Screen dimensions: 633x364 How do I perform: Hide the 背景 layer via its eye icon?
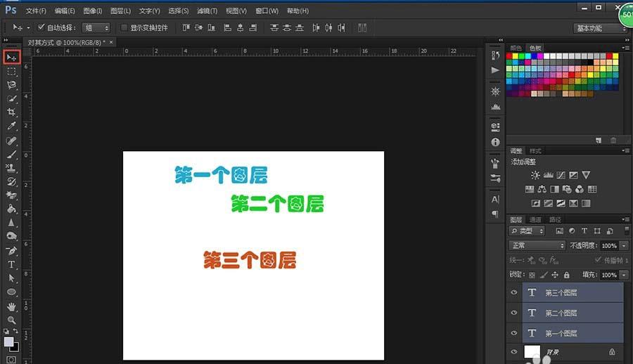tap(513, 352)
